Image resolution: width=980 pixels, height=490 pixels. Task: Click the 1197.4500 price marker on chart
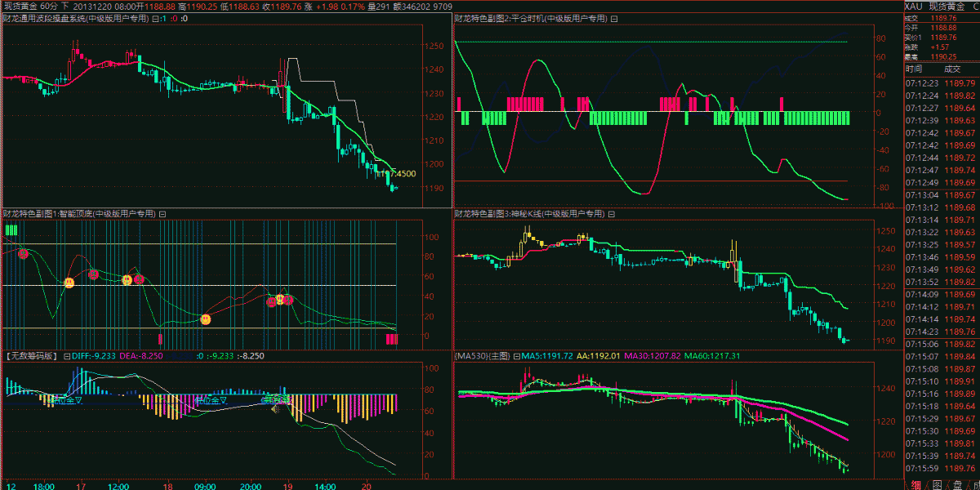click(x=396, y=173)
